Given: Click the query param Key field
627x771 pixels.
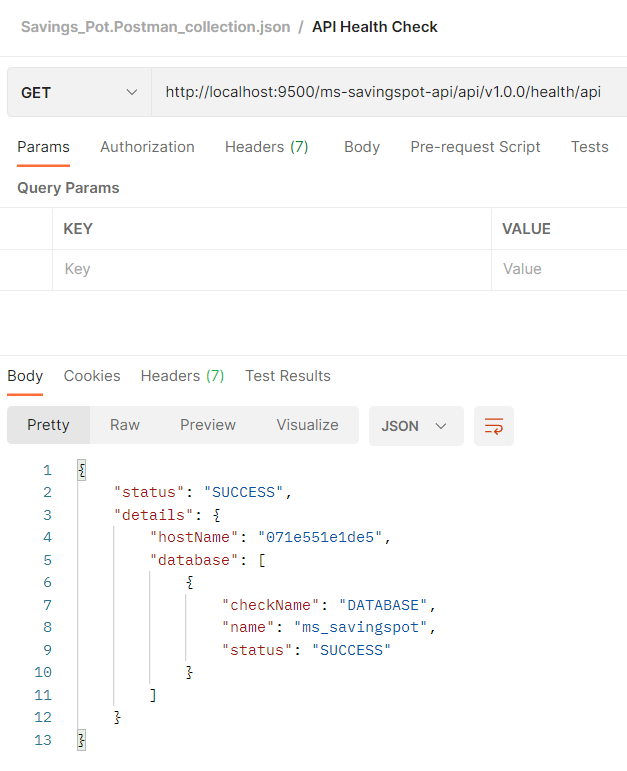Looking at the screenshot, I should tap(272, 269).
